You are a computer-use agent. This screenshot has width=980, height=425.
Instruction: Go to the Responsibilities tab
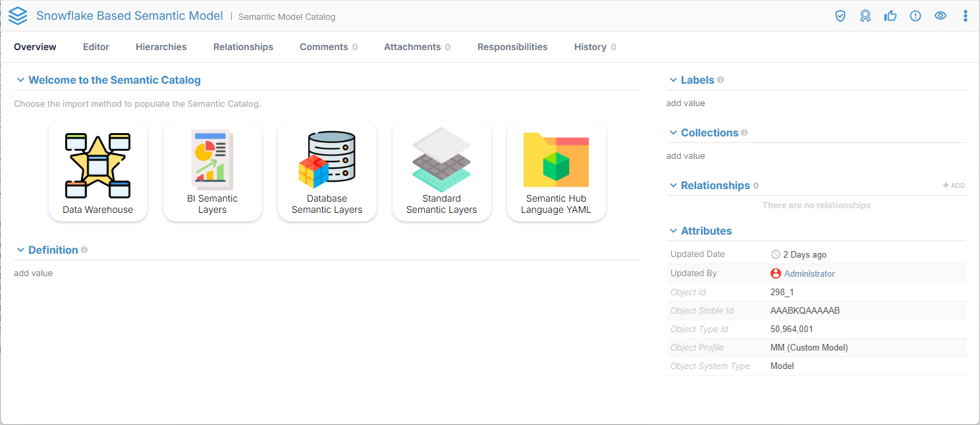coord(512,47)
